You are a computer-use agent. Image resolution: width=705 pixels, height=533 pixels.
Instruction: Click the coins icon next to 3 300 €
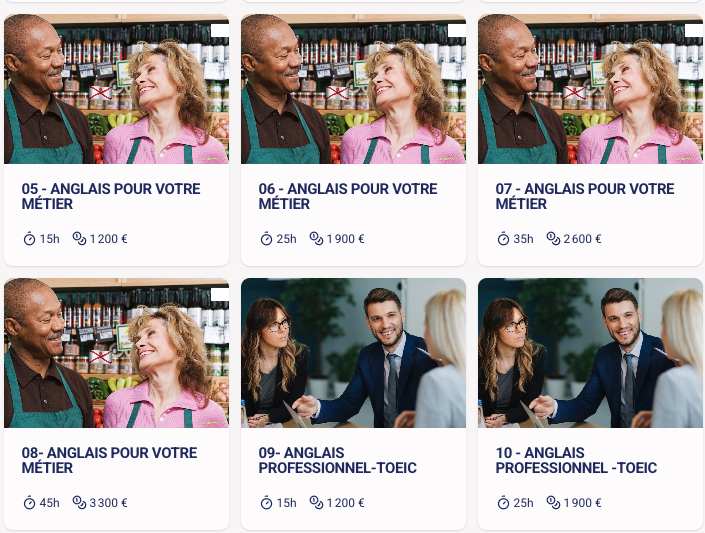tap(79, 502)
